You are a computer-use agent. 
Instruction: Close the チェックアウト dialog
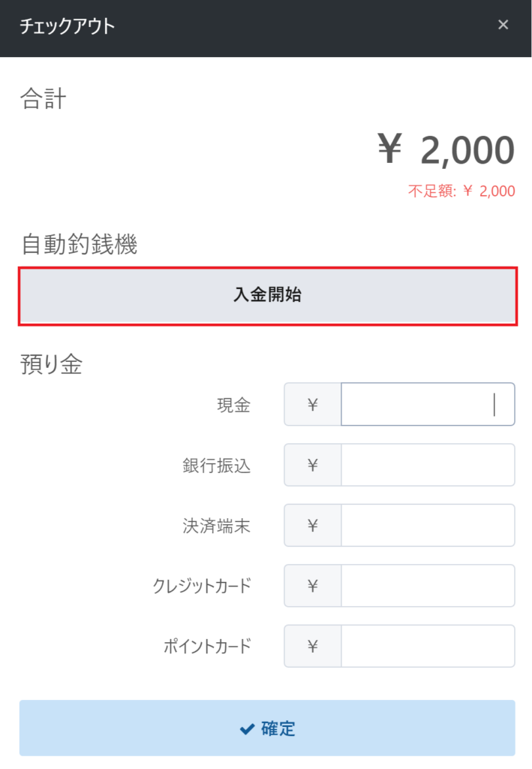point(503,25)
